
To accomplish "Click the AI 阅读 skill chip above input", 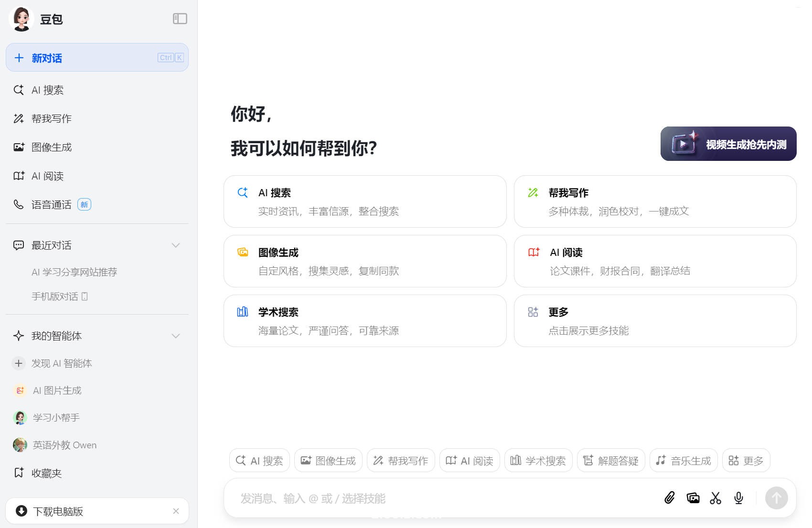I will (470, 460).
